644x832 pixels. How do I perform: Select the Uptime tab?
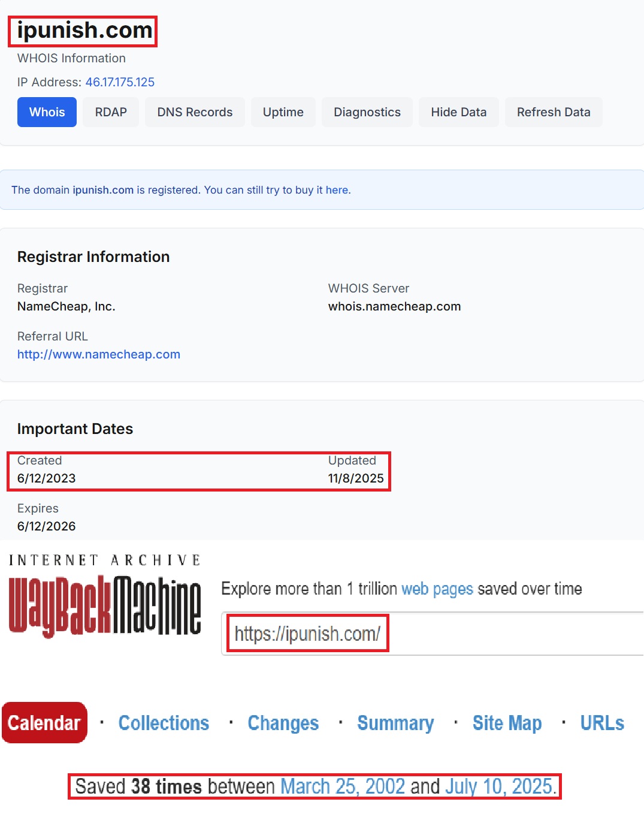click(x=283, y=112)
